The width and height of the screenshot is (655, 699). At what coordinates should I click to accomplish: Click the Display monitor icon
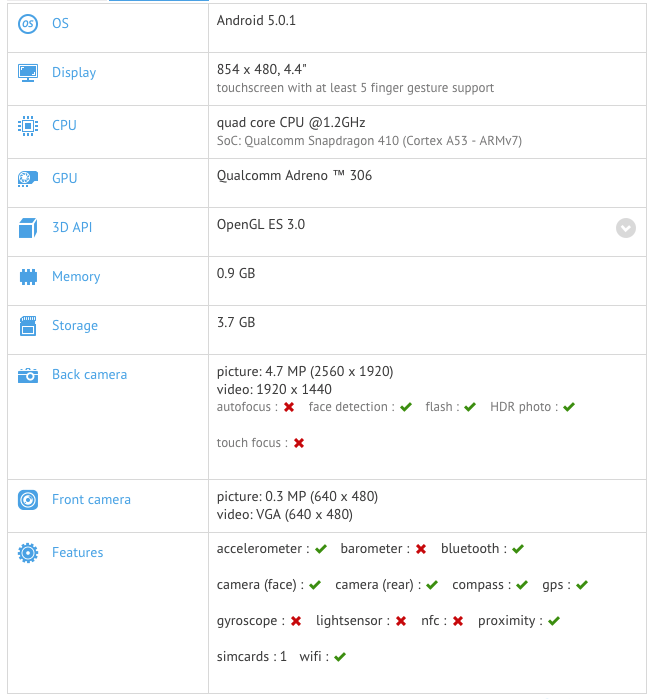coord(27,73)
